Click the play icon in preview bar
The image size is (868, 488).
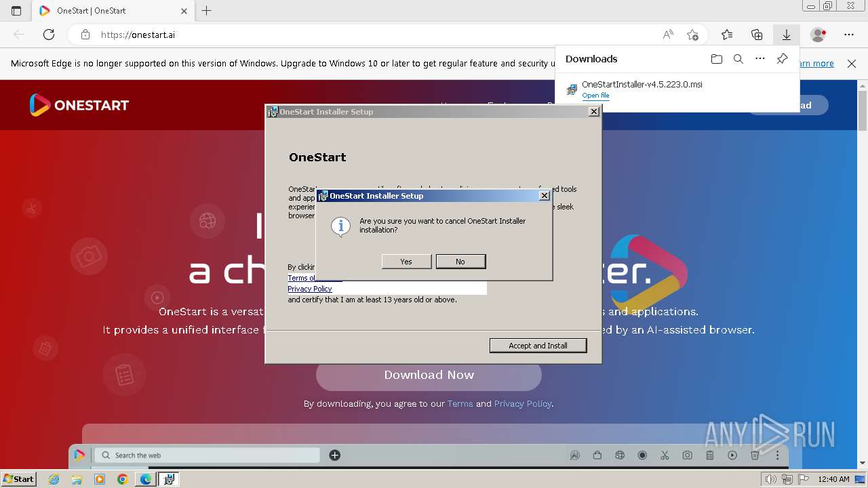pyautogui.click(x=732, y=455)
